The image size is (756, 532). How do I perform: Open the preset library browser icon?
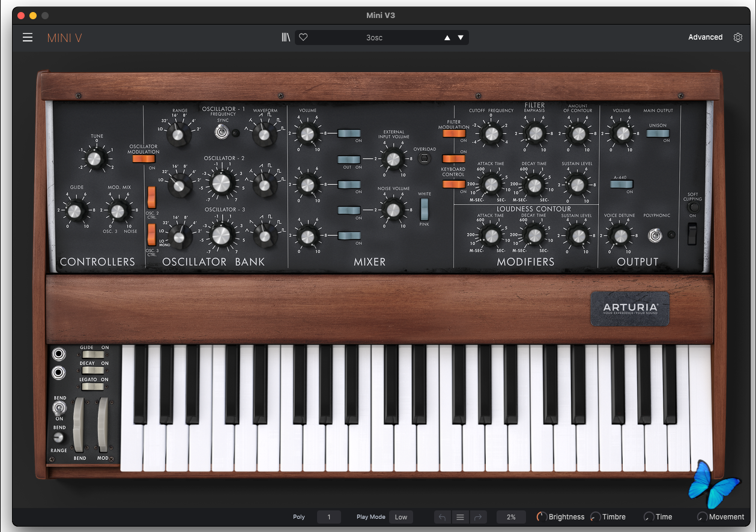[x=286, y=38]
